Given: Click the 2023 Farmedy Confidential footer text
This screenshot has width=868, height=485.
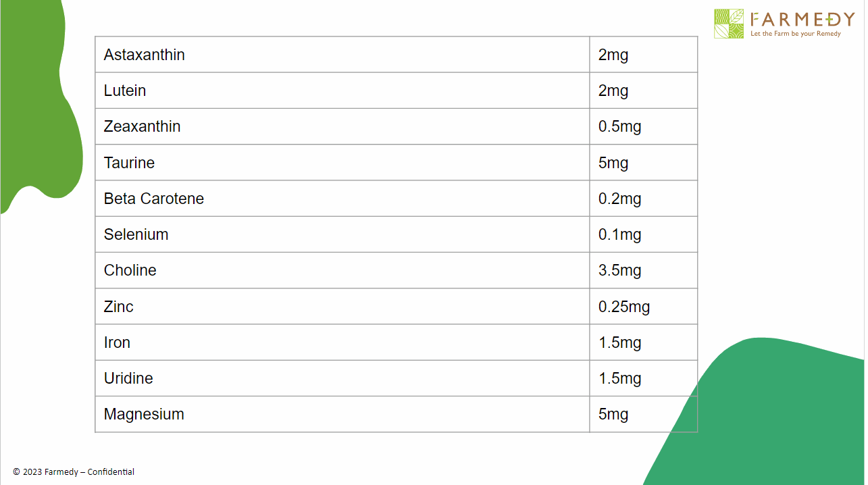Looking at the screenshot, I should pos(74,472).
